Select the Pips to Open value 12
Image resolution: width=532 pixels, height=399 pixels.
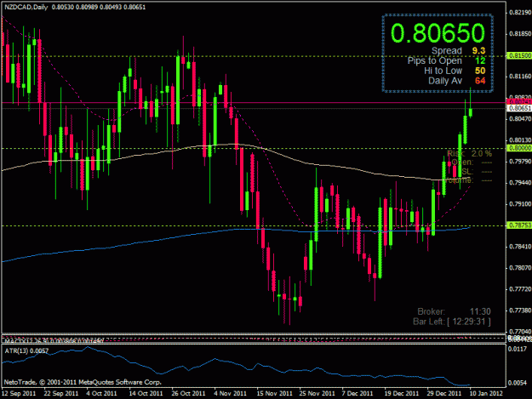480,60
